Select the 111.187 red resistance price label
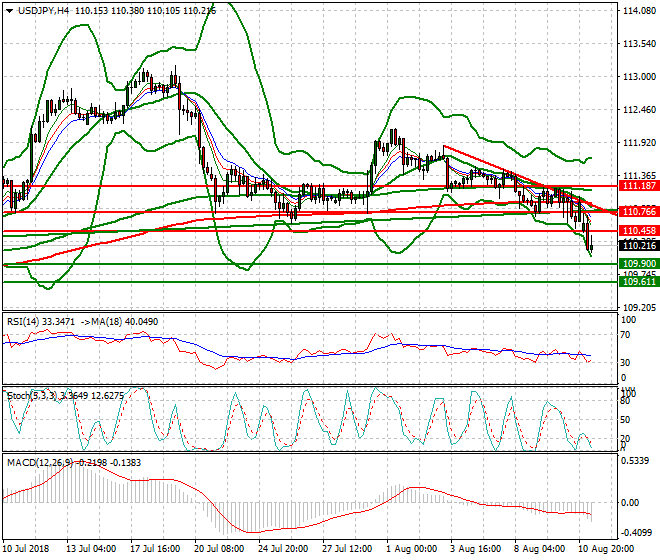Screen dimensions: 660x560 (638, 186)
